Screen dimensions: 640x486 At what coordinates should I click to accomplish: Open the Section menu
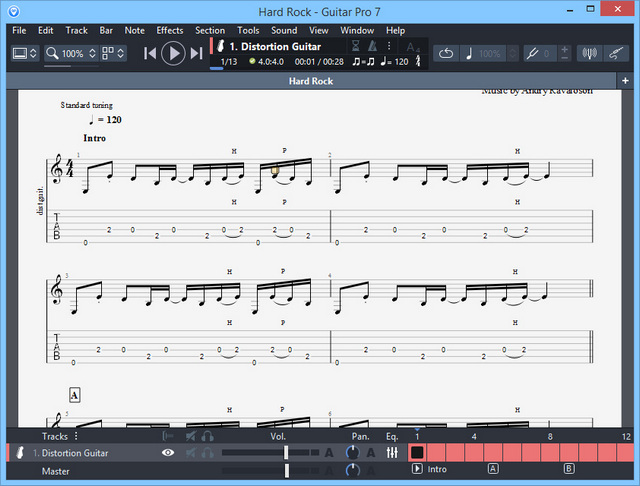tap(210, 30)
